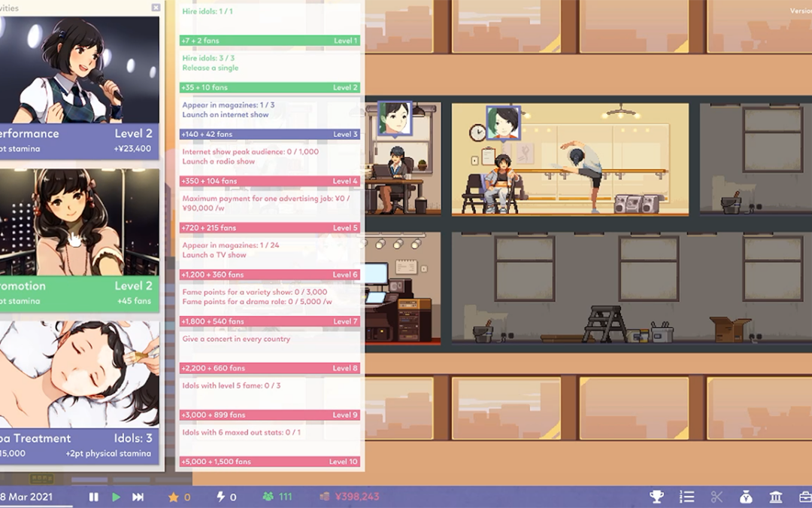Image resolution: width=812 pixels, height=508 pixels.
Task: Close the activities panel
Action: click(156, 8)
